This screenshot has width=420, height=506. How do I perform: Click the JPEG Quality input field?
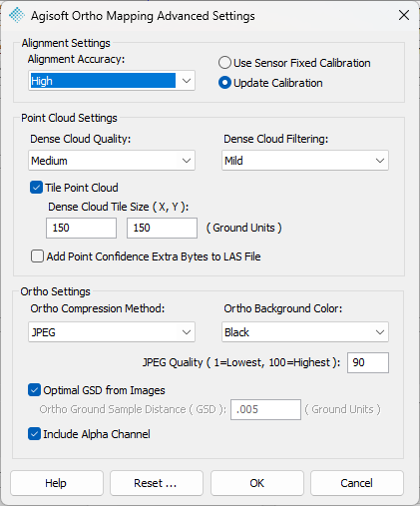(x=368, y=362)
